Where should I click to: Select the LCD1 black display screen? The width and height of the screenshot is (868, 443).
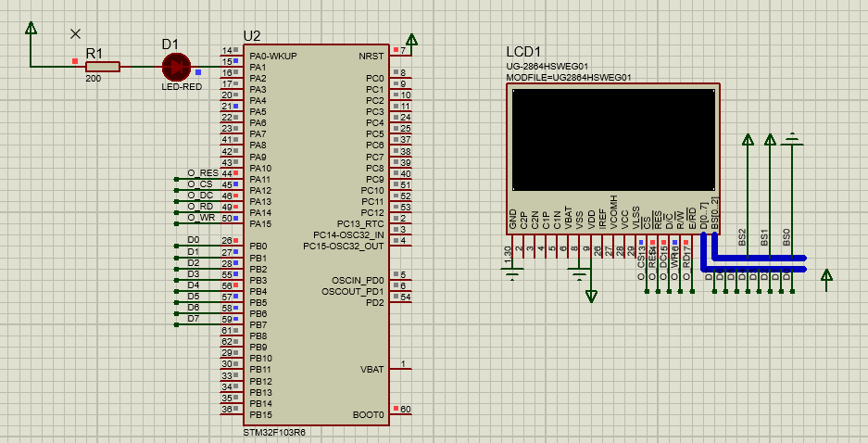coord(613,140)
